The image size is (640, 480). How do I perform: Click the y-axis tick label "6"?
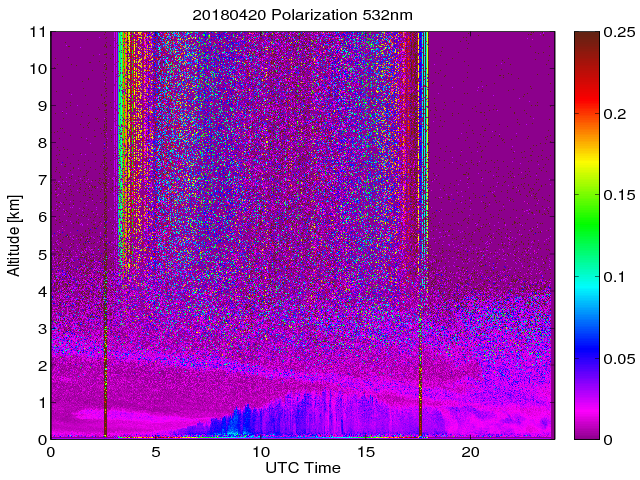coord(40,217)
